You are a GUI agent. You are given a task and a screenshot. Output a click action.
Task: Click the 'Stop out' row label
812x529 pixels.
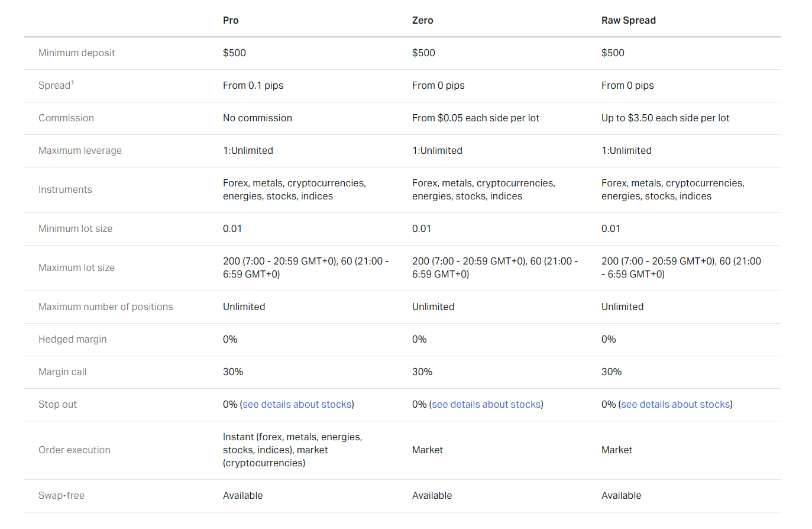coord(56,404)
